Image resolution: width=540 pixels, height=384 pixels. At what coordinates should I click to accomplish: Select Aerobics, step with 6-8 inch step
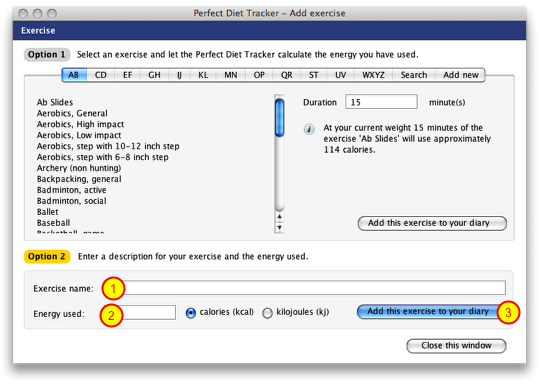coord(102,157)
